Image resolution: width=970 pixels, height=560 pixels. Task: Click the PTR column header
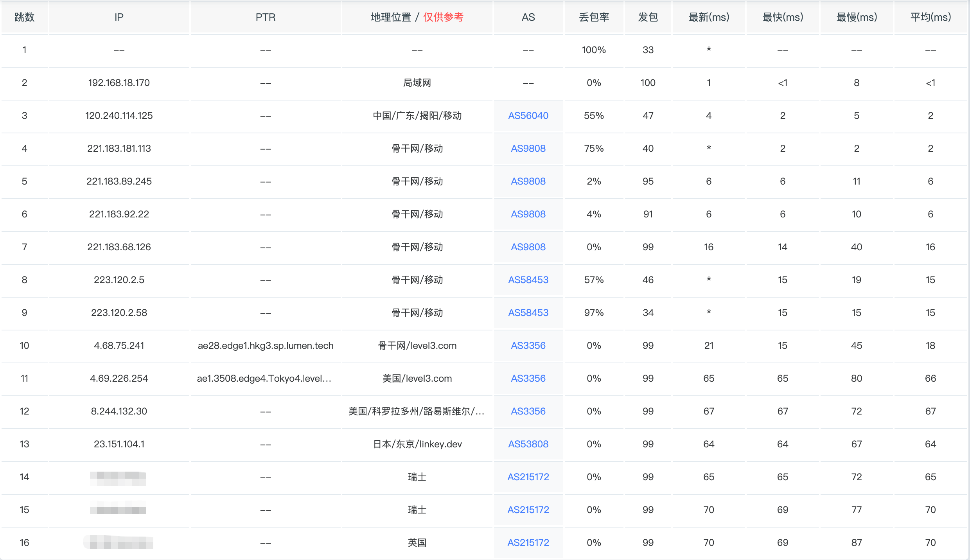[266, 17]
